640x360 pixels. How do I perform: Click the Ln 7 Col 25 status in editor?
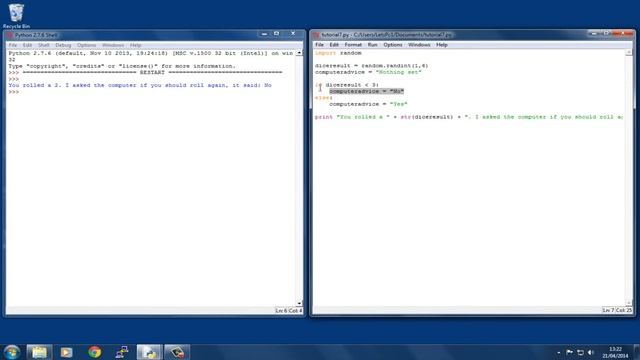click(617, 310)
